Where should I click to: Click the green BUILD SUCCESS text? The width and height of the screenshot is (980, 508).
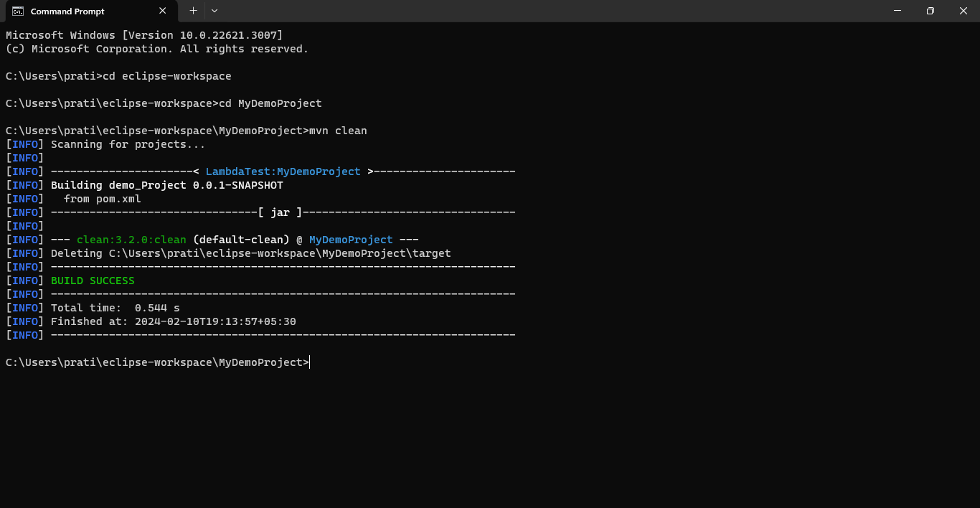(x=93, y=281)
